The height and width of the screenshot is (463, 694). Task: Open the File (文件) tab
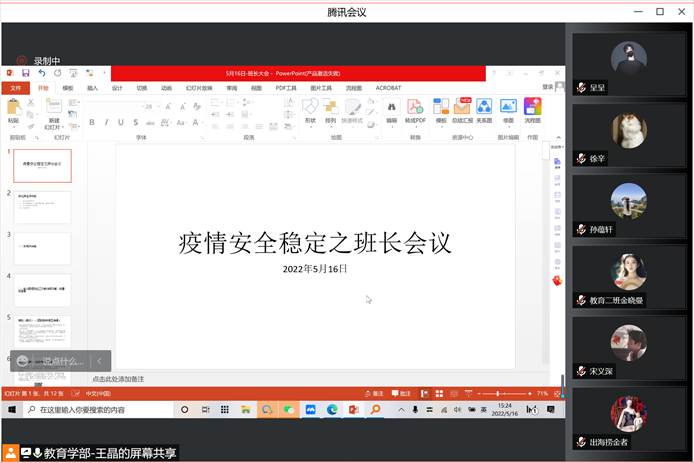(16, 88)
